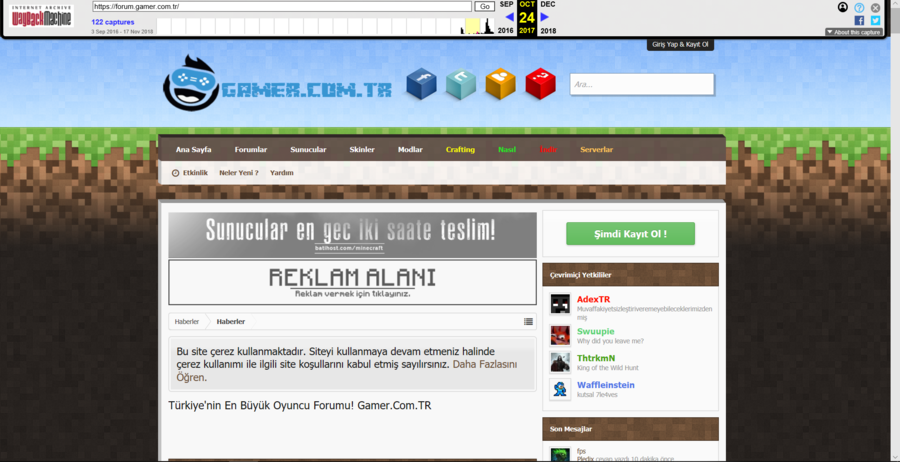The width and height of the screenshot is (900, 462).
Task: Open Swuupie's profile link
Action: pos(596,331)
